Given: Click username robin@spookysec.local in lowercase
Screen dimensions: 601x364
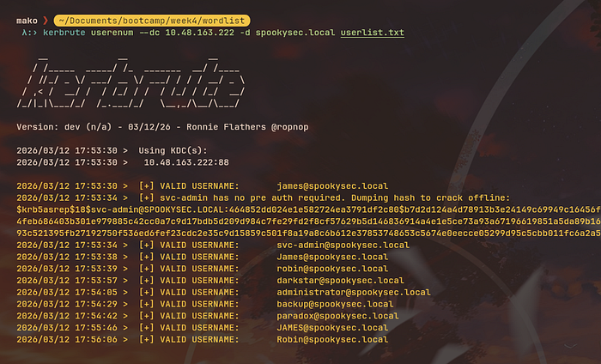Looking at the screenshot, I should point(332,269).
